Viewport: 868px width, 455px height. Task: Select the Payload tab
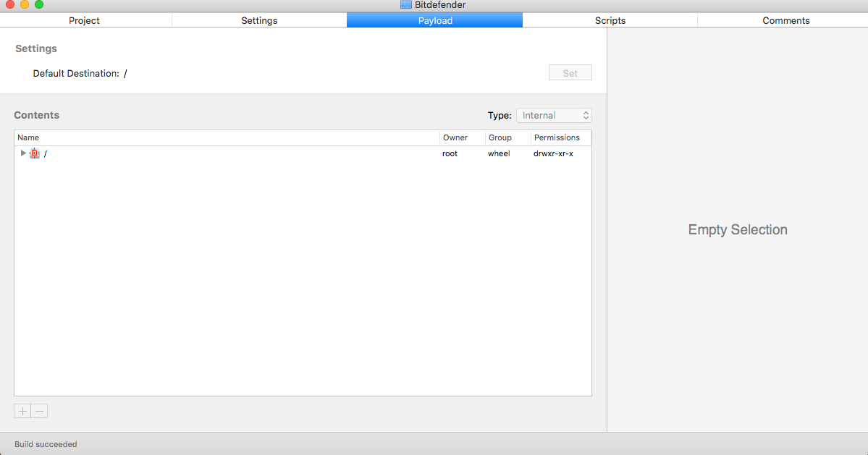point(434,20)
